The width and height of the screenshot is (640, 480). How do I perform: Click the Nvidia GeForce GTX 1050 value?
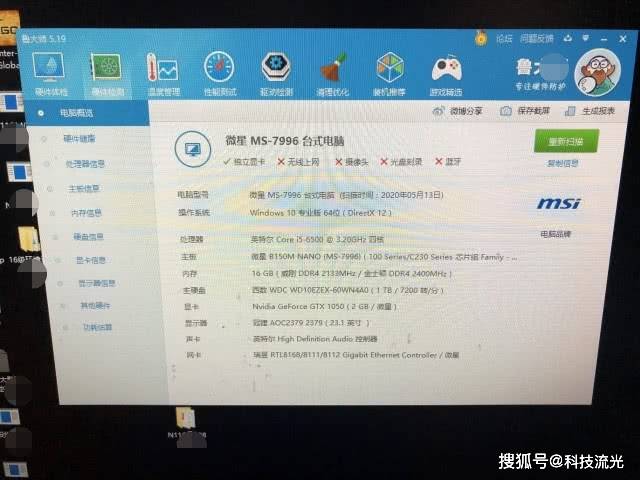[324, 307]
